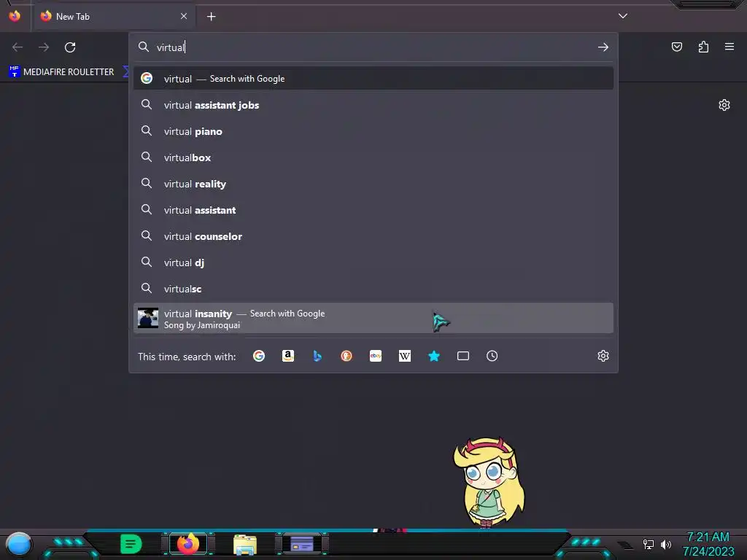This screenshot has width=747, height=560.
Task: Search this time with Google icon
Action: [x=259, y=356]
